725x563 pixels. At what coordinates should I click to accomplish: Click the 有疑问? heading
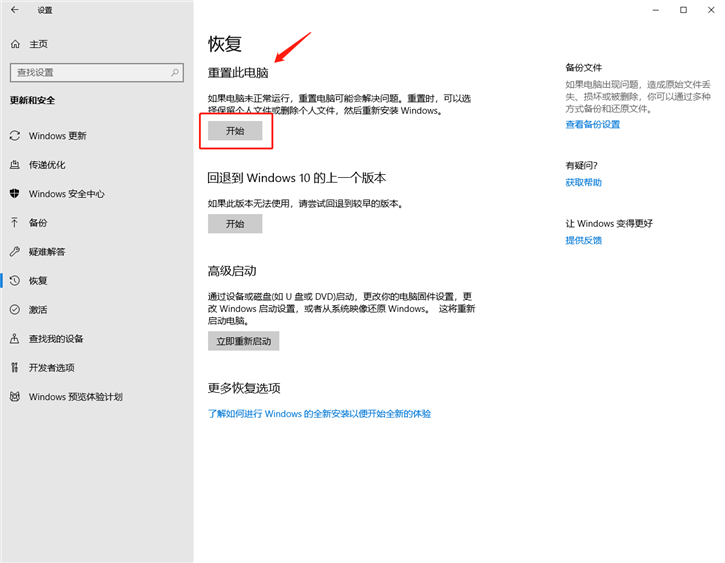click(x=581, y=165)
